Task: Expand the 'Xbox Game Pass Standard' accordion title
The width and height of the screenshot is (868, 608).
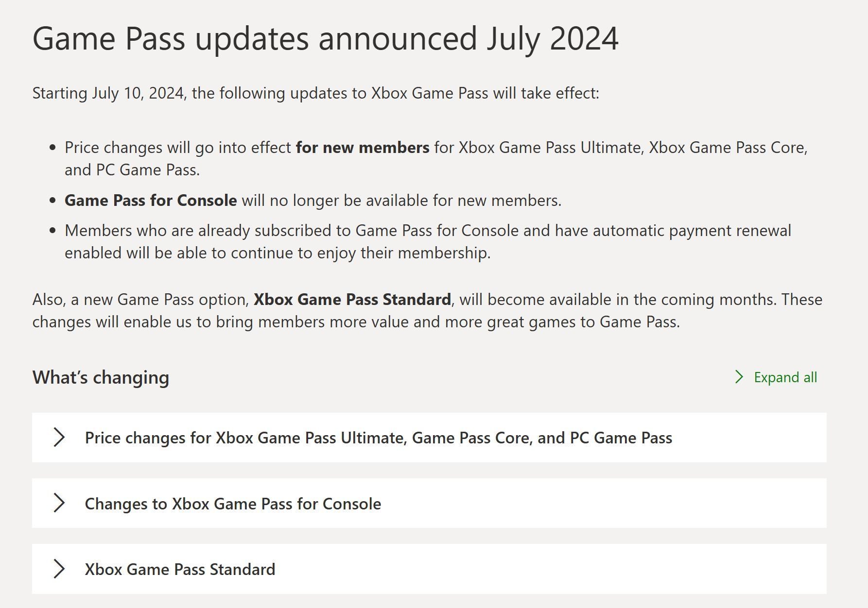Action: (x=180, y=569)
